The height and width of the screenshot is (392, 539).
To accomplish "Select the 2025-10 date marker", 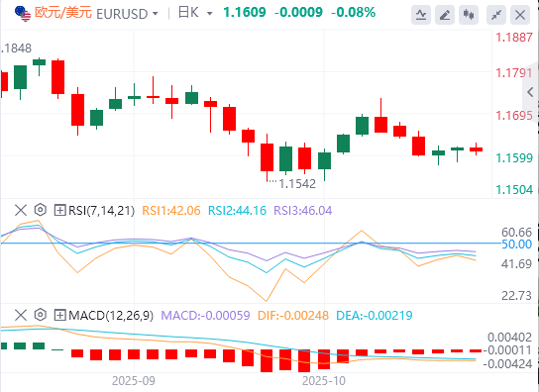I will click(323, 381).
